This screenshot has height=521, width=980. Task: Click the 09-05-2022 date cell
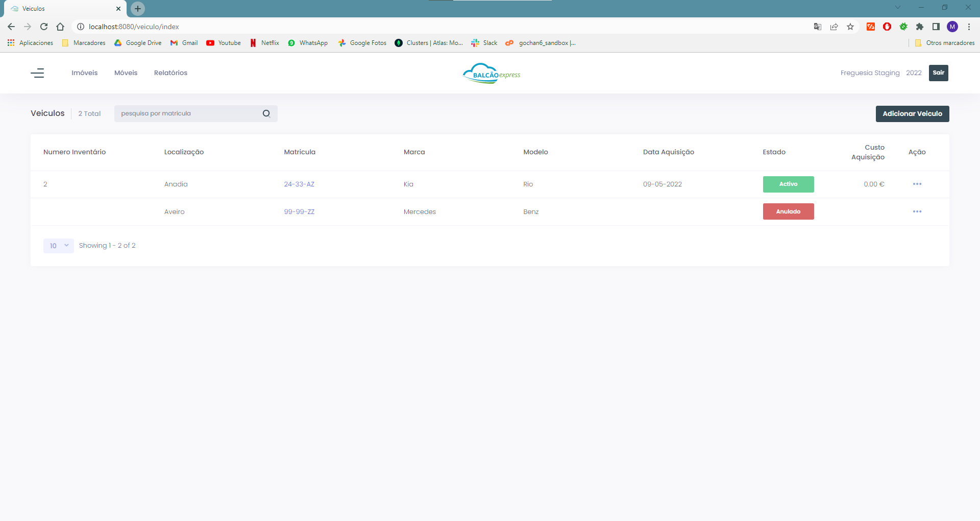[663, 184]
